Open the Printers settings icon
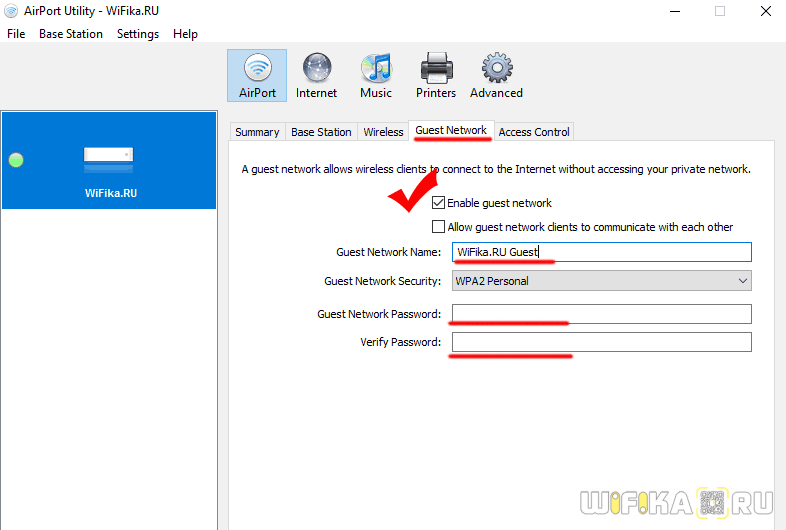Image resolution: width=786 pixels, height=530 pixels. (436, 76)
